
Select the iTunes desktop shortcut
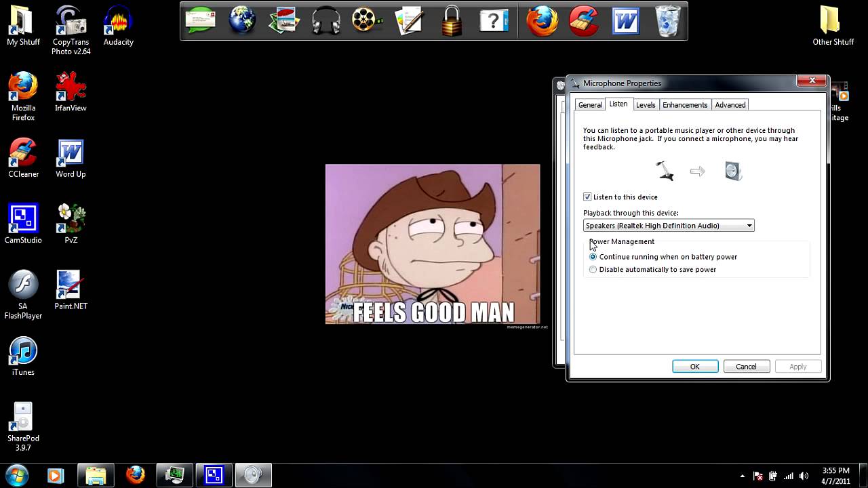click(x=23, y=357)
